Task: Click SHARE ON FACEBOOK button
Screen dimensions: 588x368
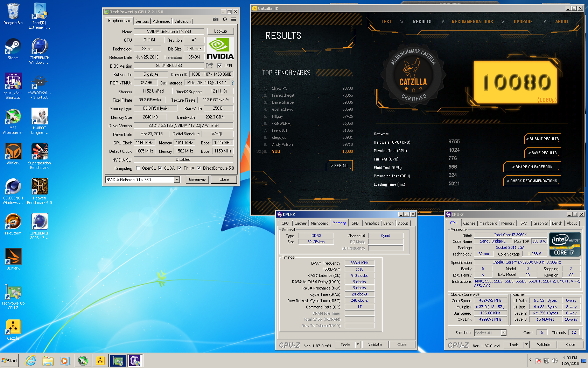Action: 532,167
